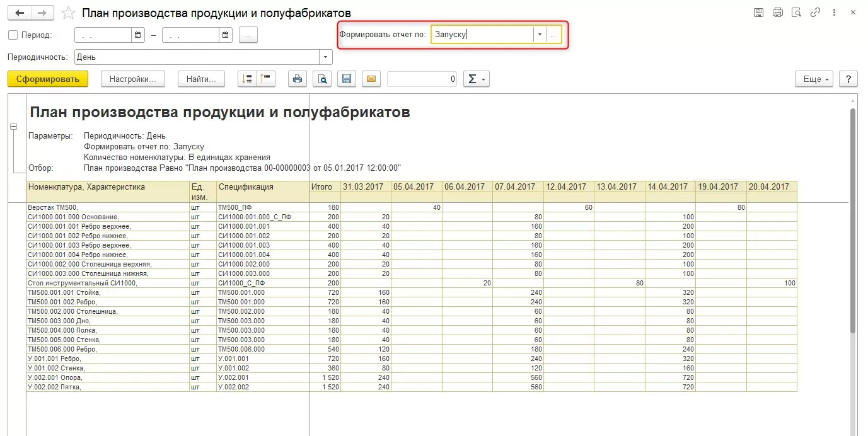This screenshot has width=868, height=436.
Task: Open print preview with magnifier icon
Action: (322, 79)
